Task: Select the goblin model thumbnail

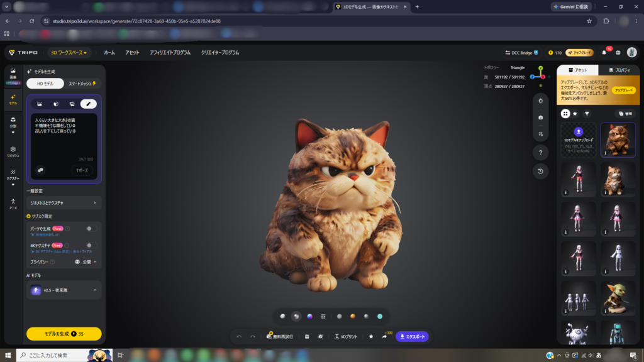Action: 618,299
